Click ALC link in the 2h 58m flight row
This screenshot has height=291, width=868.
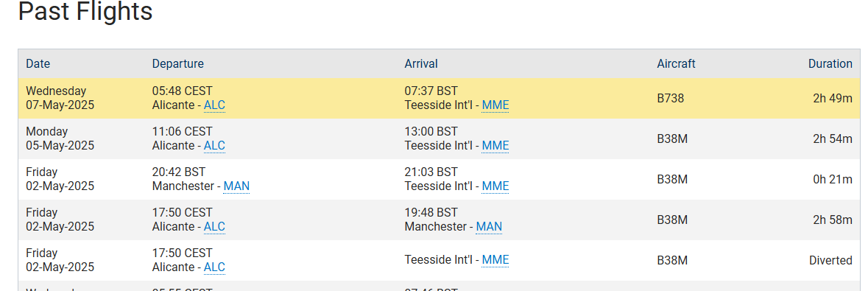214,227
